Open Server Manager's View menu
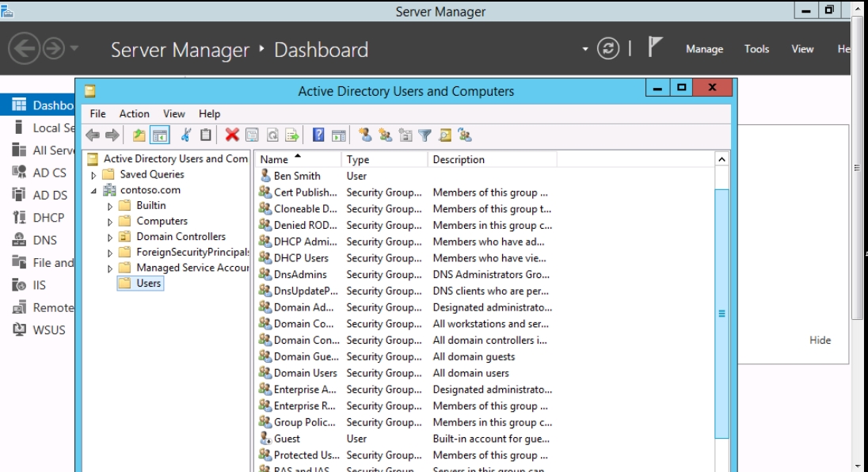Viewport: 868px width, 472px height. click(x=802, y=48)
